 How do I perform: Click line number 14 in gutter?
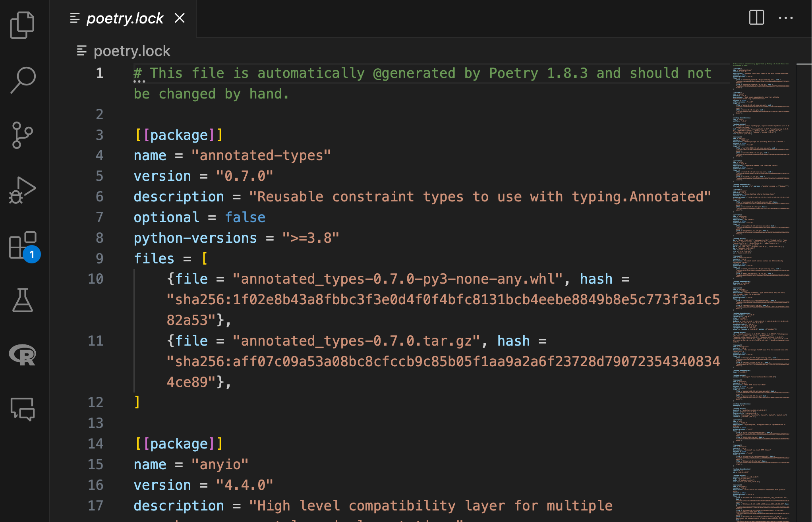pos(95,444)
